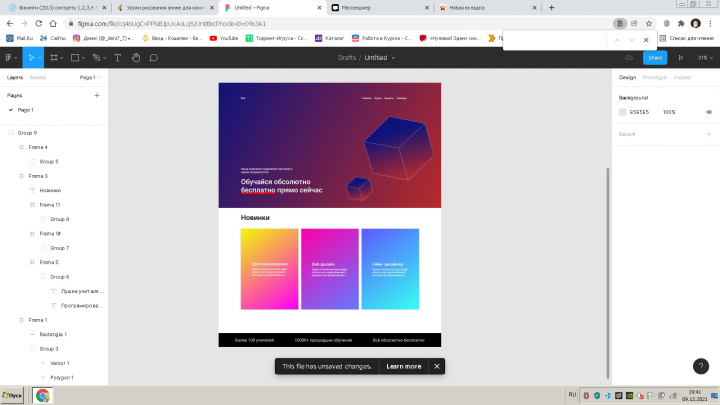Switch to the Assets tab

click(38, 78)
